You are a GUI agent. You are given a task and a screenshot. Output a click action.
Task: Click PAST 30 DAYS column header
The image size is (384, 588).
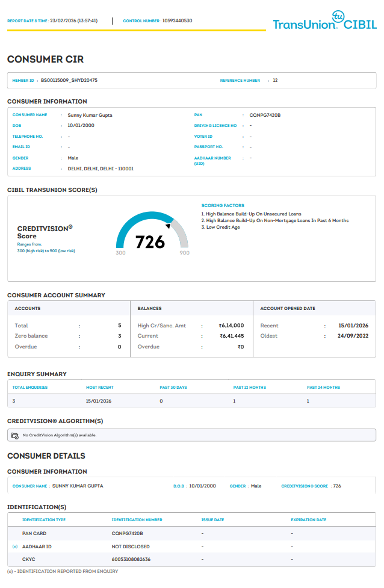(x=173, y=388)
